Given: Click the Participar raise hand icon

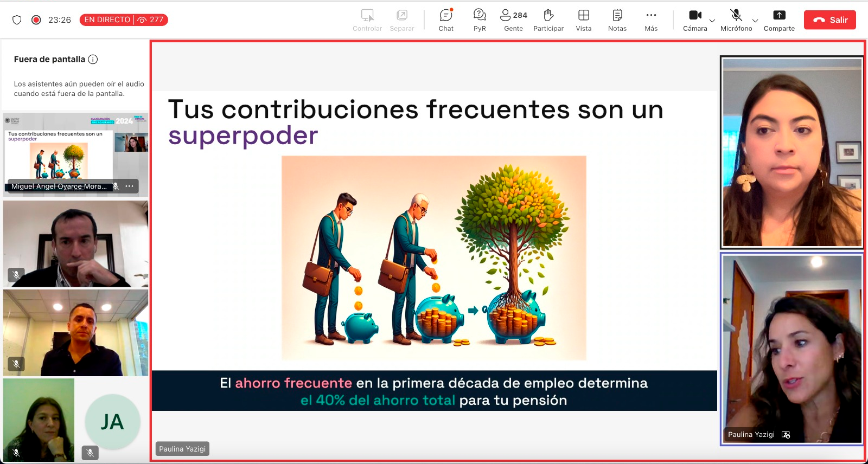Looking at the screenshot, I should pyautogui.click(x=548, y=20).
